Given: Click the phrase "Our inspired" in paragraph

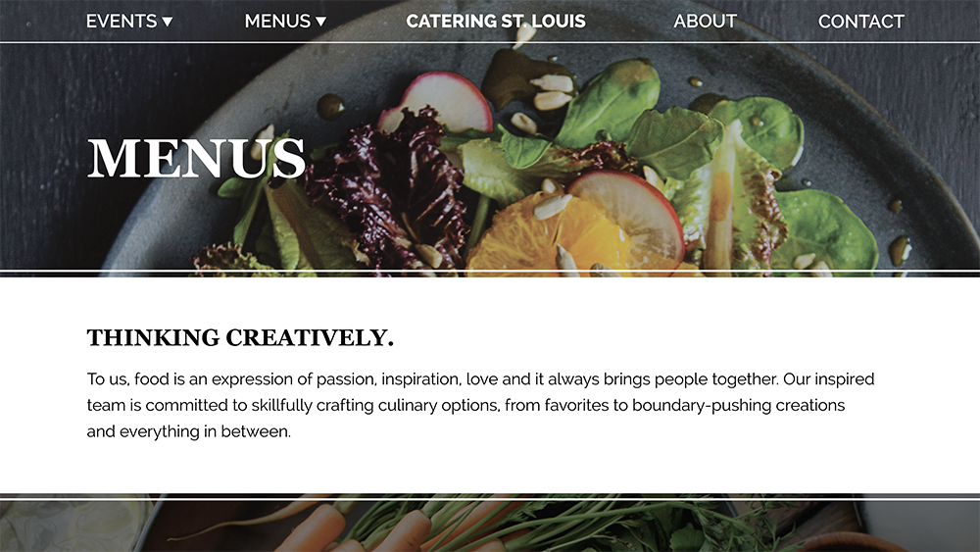Looking at the screenshot, I should click(x=829, y=378).
